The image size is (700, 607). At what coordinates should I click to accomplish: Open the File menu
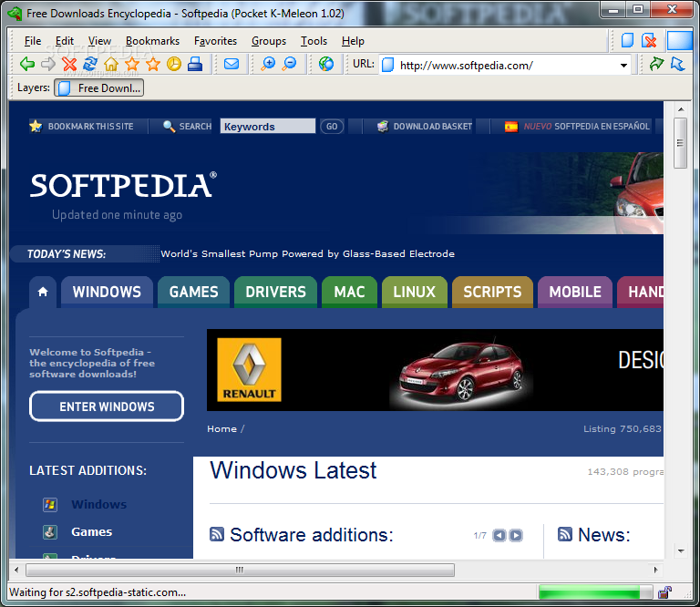click(x=33, y=41)
